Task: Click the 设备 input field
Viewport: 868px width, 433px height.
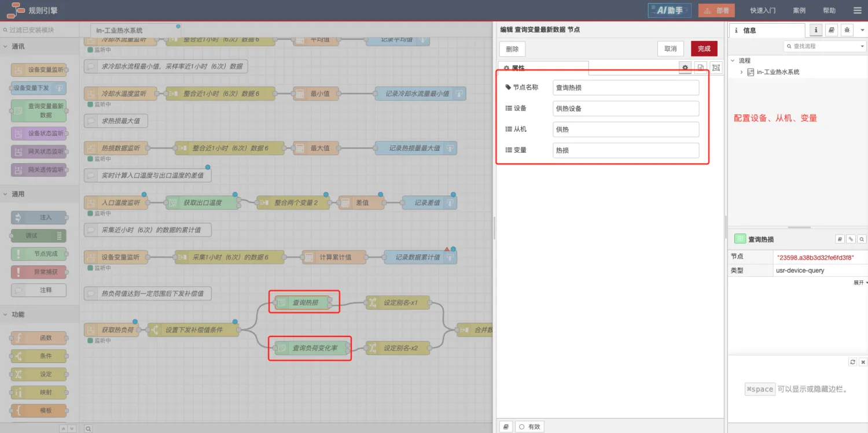Action: pyautogui.click(x=626, y=108)
